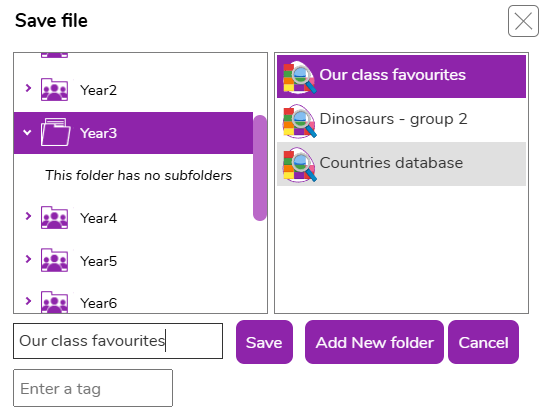Screen dimensions: 545x419
Task: Select the Countries database file name
Action: (x=391, y=163)
